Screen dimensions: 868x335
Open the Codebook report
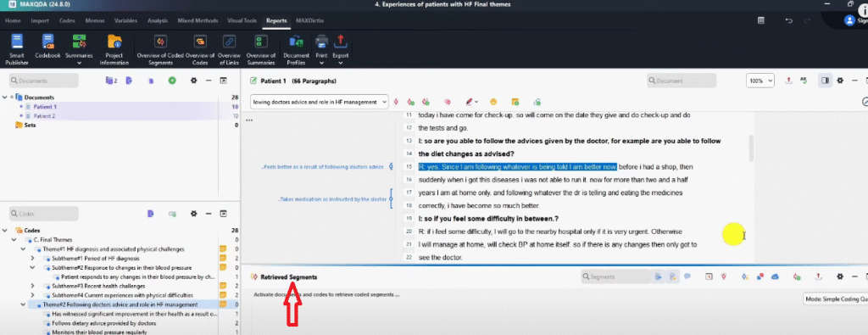point(47,47)
